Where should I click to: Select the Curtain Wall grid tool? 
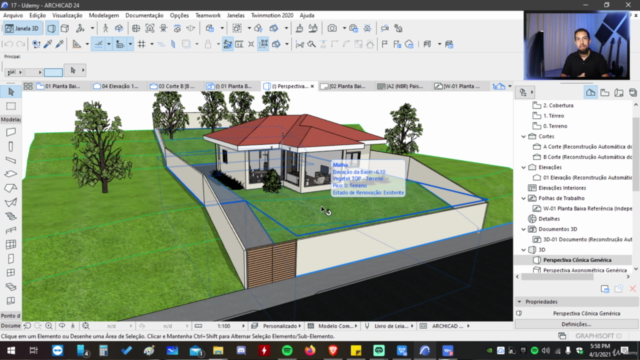(x=11, y=244)
